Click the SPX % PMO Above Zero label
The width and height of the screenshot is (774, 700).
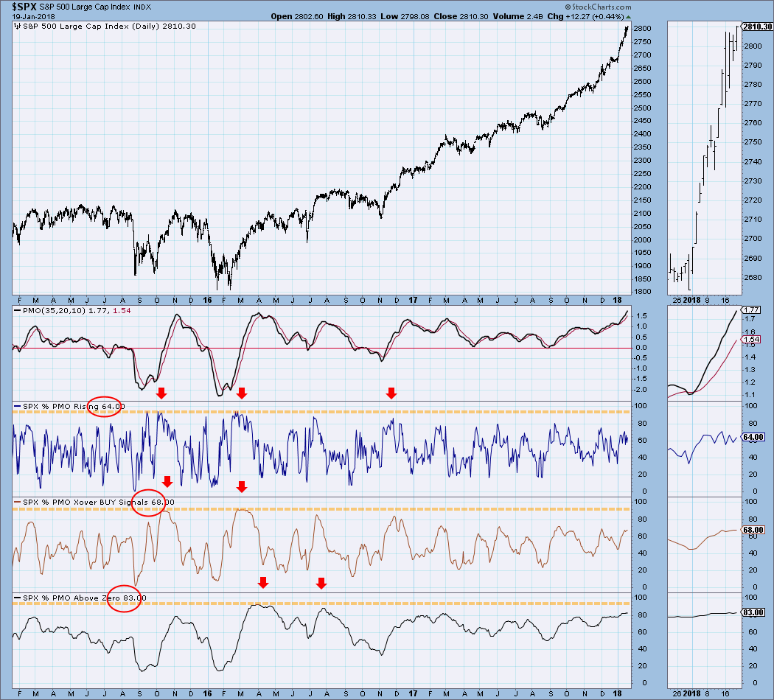coord(71,598)
